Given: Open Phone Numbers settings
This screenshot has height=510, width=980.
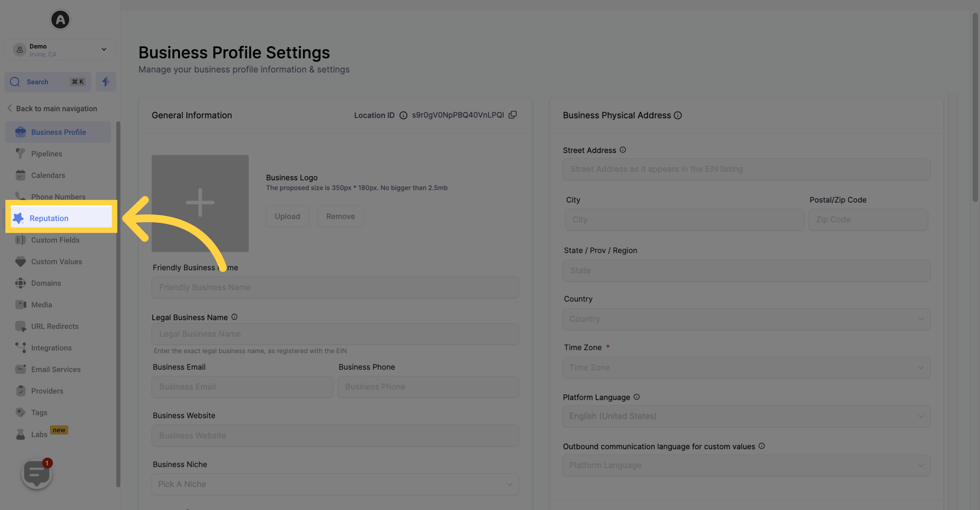Looking at the screenshot, I should (58, 197).
